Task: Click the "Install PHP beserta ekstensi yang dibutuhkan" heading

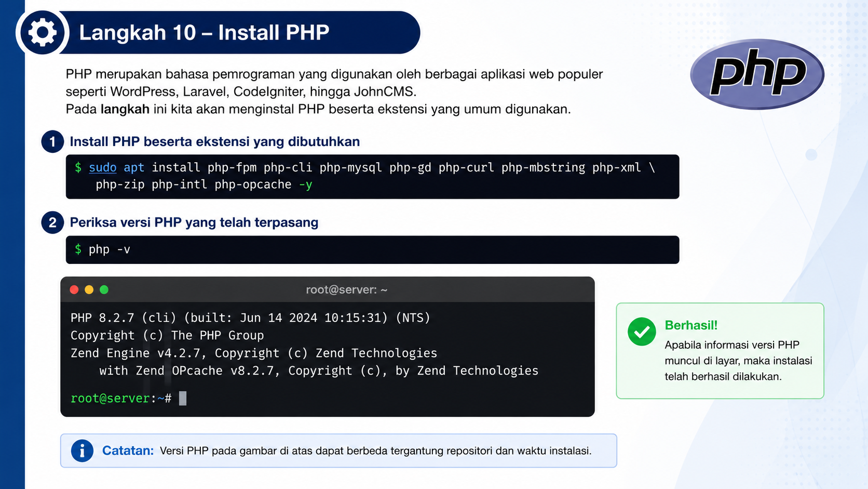Action: pos(215,142)
